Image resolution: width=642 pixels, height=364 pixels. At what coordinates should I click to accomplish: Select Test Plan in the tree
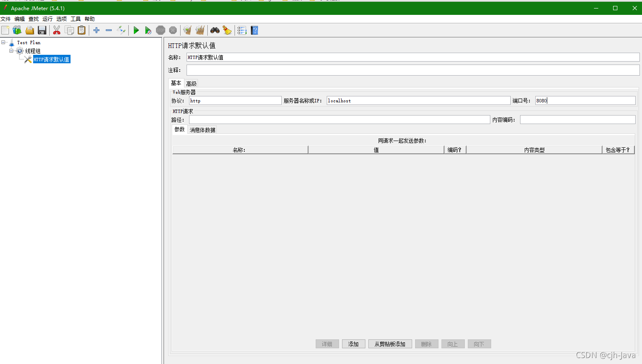[x=29, y=42]
